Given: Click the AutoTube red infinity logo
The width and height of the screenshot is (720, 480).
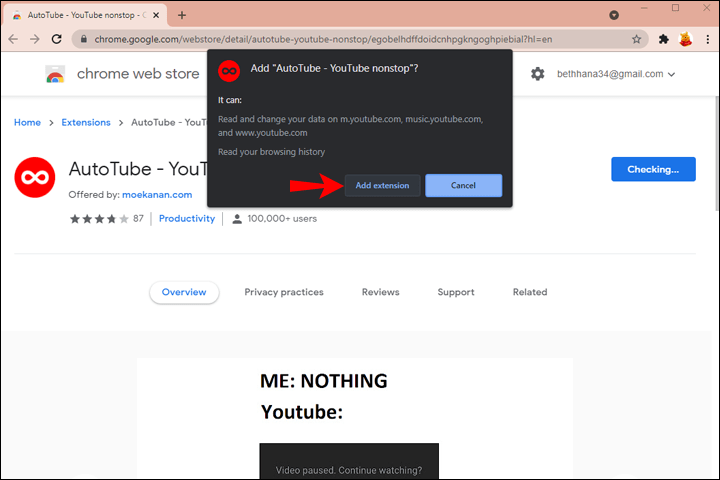Looking at the screenshot, I should (x=34, y=177).
